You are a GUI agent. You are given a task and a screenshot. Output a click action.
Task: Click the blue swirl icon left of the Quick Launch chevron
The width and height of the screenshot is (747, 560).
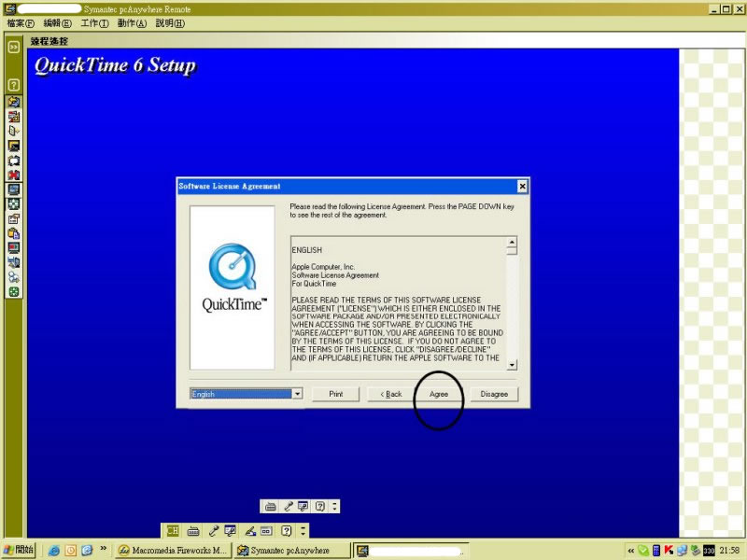coord(87,551)
